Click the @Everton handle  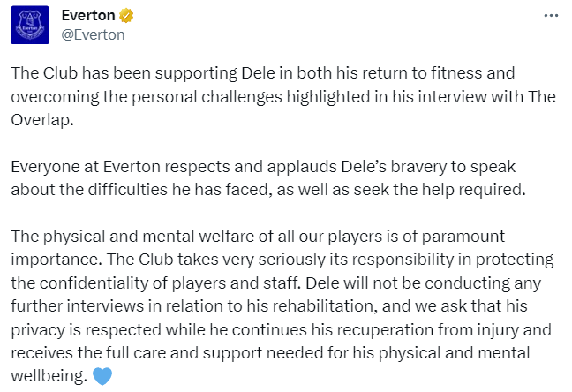pyautogui.click(x=94, y=34)
